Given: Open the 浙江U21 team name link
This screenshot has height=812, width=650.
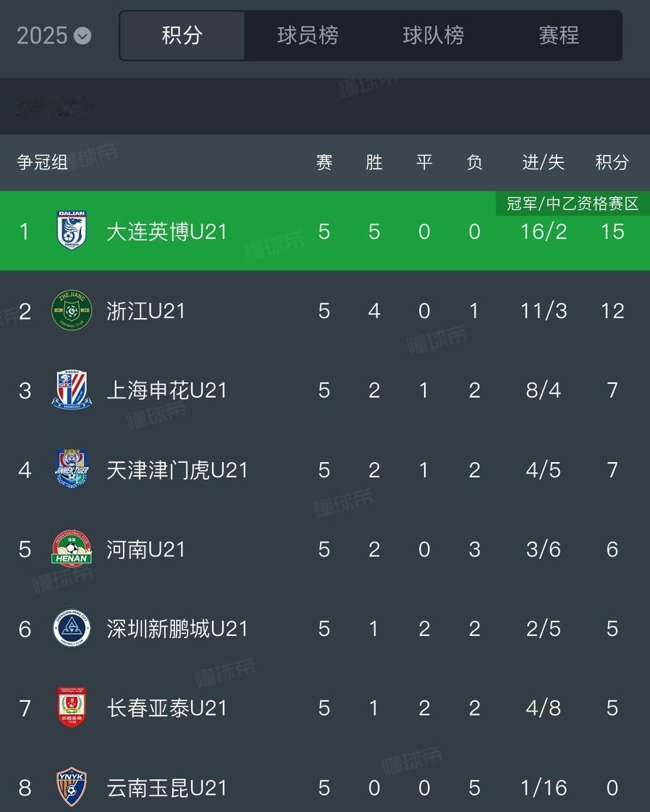Looking at the screenshot, I should 145,311.
